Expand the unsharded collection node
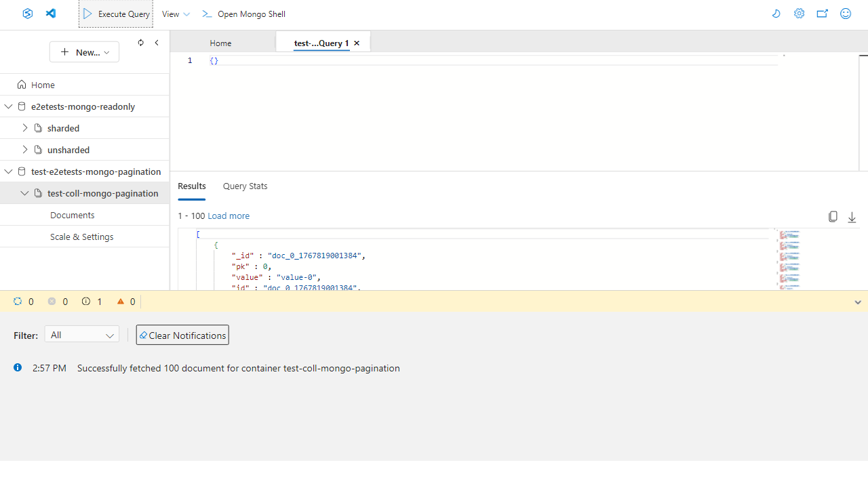The height and width of the screenshot is (488, 868). coord(25,150)
